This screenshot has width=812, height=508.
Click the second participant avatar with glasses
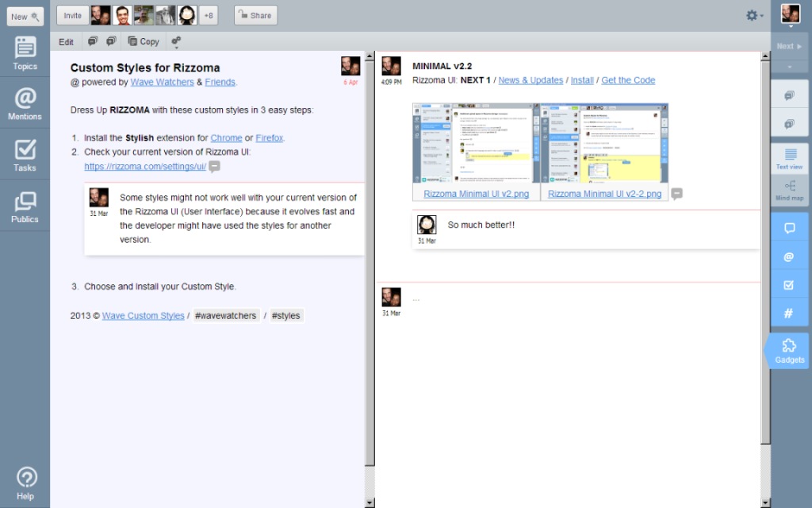point(122,16)
